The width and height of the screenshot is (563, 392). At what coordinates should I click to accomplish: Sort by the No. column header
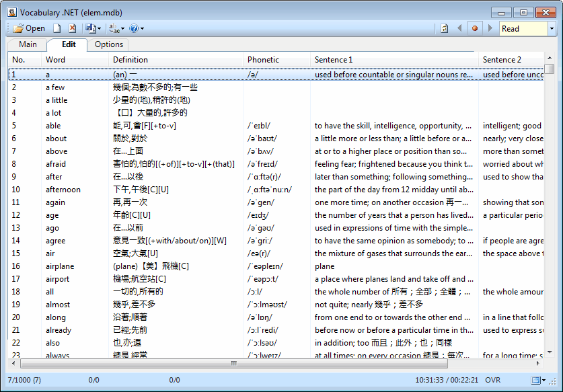coord(25,60)
